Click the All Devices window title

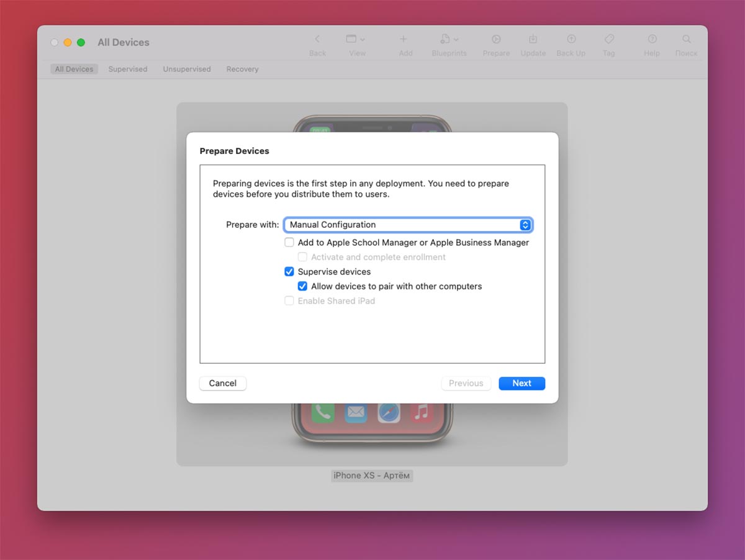(x=124, y=42)
